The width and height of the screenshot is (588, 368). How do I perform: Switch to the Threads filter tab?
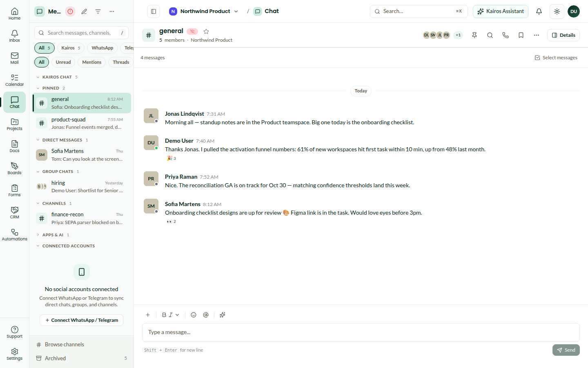coord(121,62)
